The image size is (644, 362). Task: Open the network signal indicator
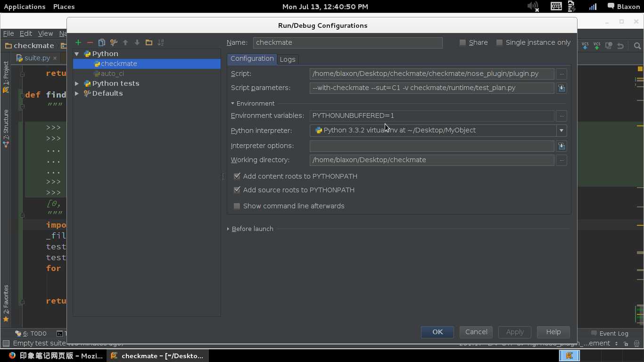point(593,7)
